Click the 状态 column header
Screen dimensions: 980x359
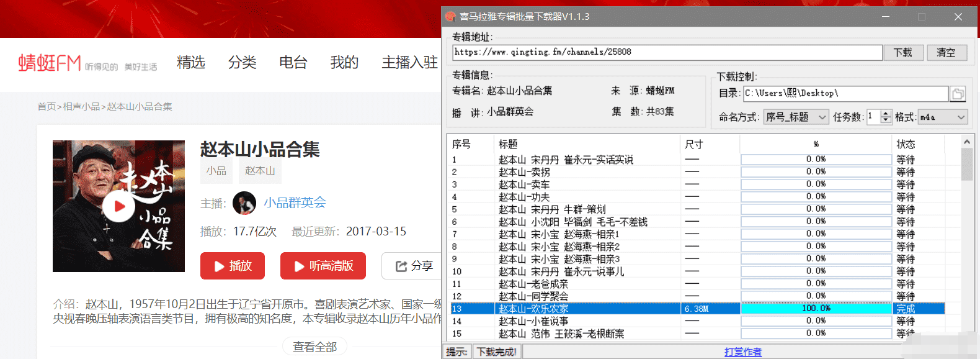pos(918,144)
